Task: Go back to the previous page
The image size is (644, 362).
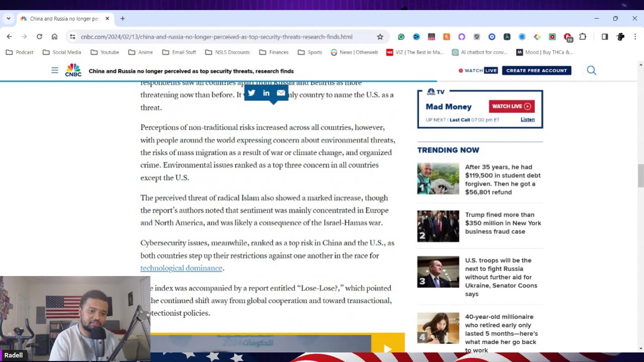Action: click(9, 37)
